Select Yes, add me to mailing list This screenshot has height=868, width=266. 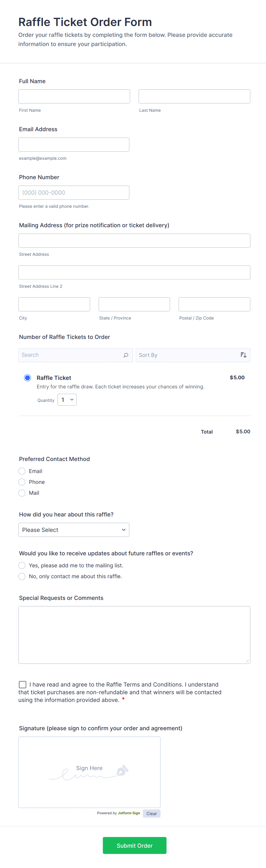22,565
